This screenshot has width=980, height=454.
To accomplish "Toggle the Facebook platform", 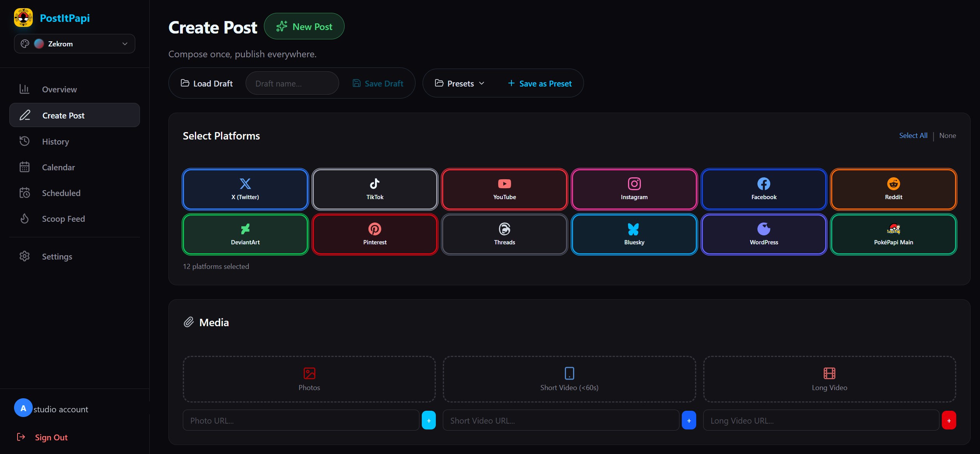I will coord(764,189).
